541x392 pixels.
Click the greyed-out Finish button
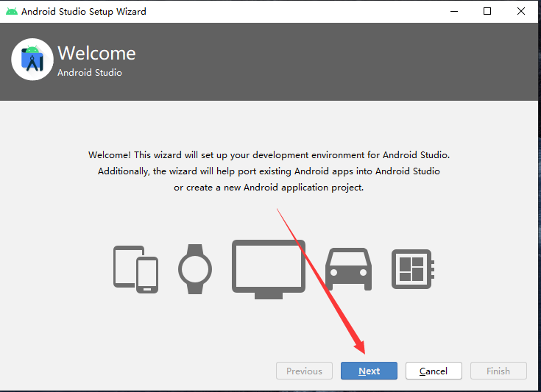tap(498, 371)
